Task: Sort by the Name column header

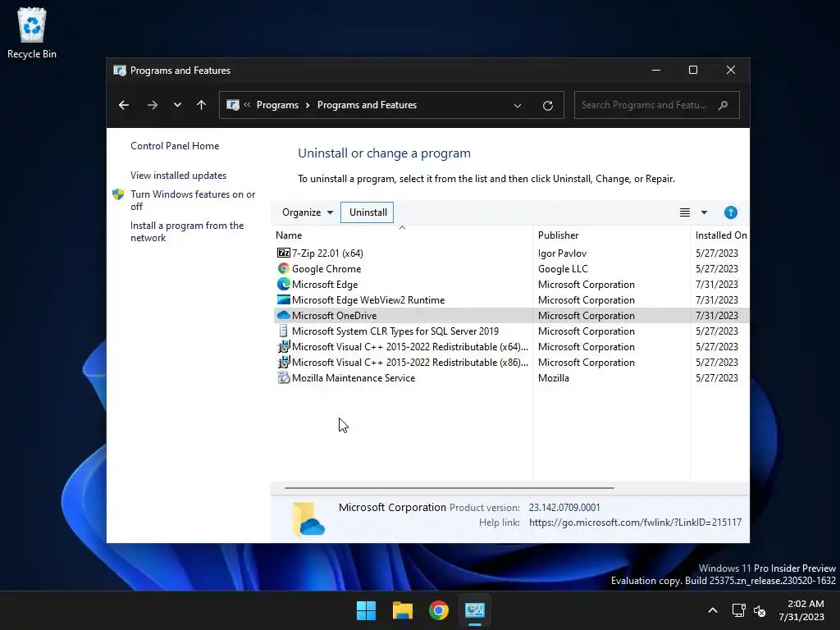Action: [402, 235]
